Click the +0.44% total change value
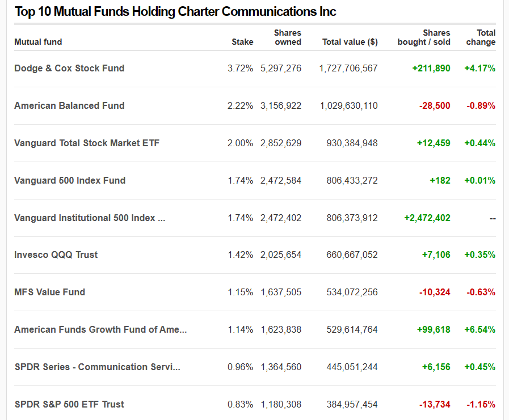Screen dimensions: 509x420 coord(480,143)
